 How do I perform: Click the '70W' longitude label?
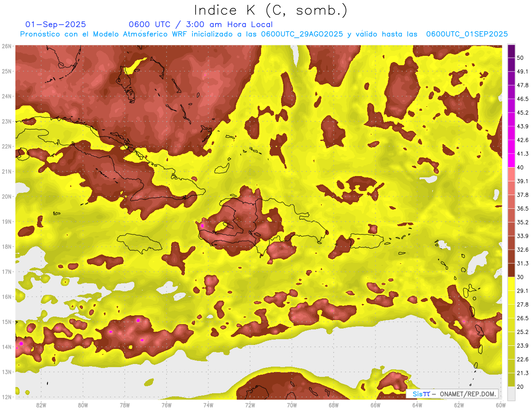292,405
